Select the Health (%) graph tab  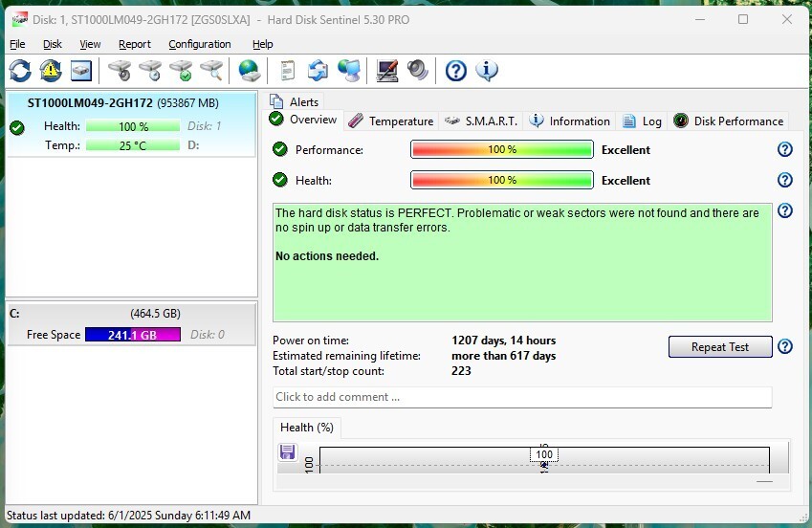click(307, 428)
